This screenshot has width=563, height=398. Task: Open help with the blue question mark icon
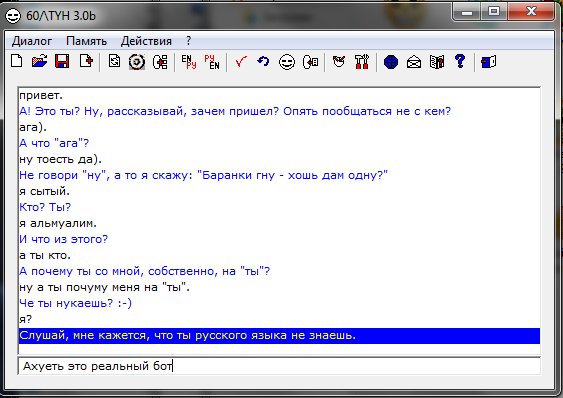tap(460, 61)
